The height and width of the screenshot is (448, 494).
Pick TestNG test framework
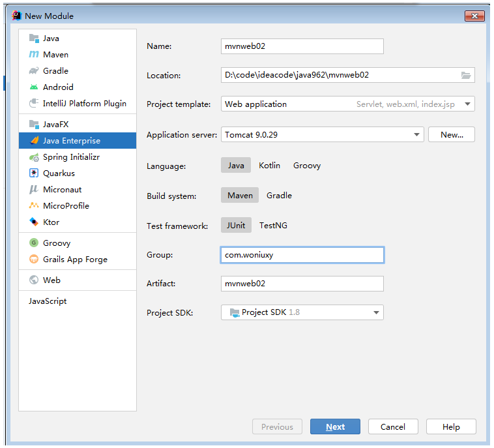273,225
